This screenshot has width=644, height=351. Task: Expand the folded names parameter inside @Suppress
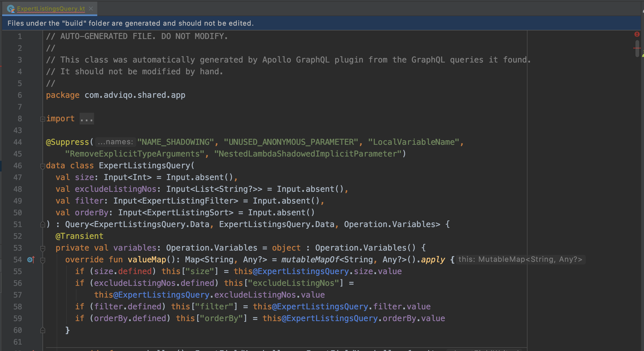(x=115, y=142)
